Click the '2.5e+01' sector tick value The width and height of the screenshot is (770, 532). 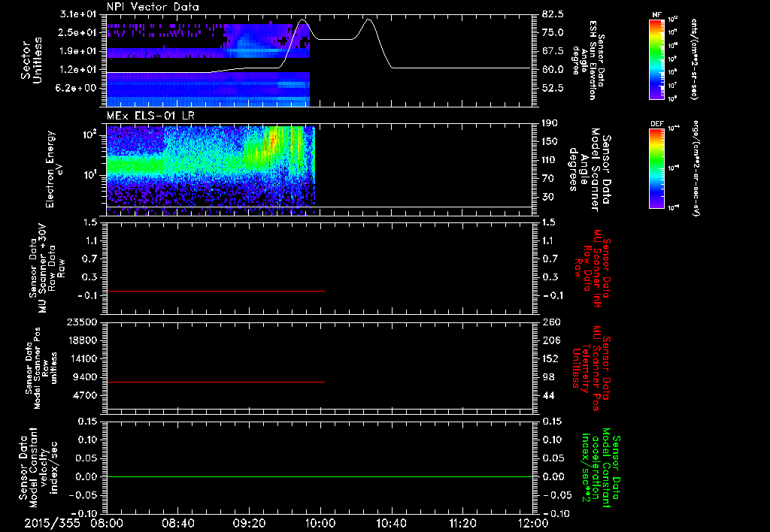pos(78,32)
